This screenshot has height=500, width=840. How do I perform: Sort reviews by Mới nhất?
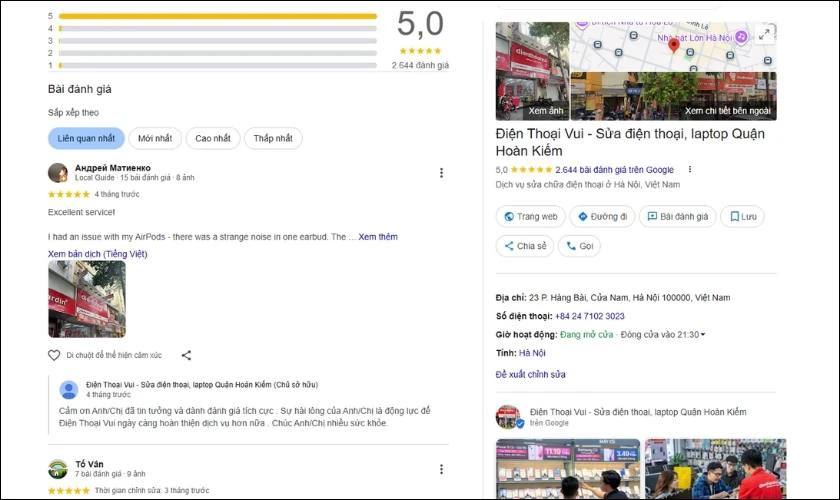[x=155, y=138]
